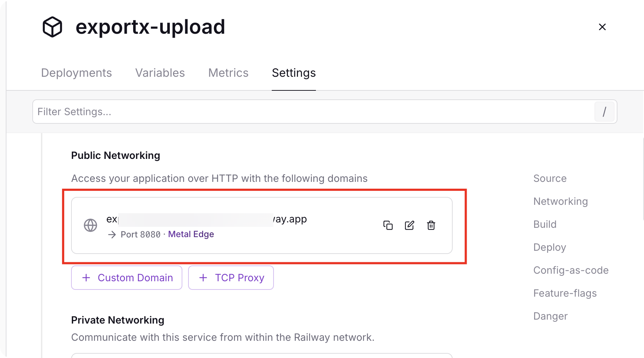Add a Custom Domain

pos(127,278)
